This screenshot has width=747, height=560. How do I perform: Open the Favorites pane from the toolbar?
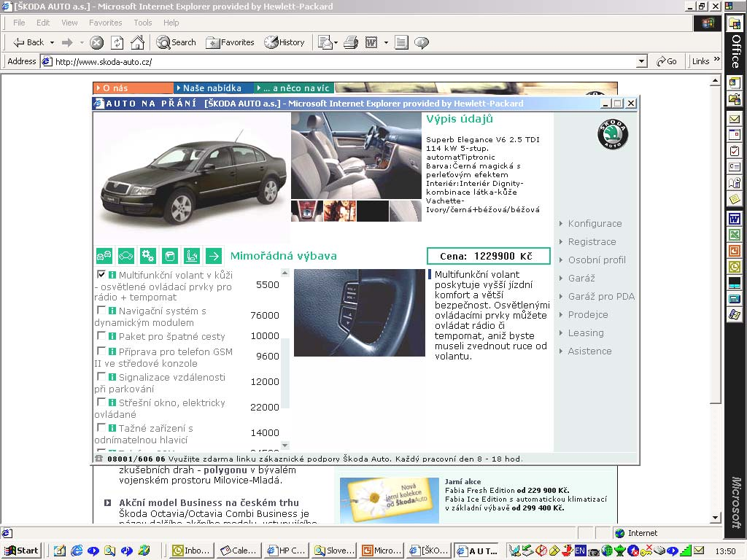pos(230,42)
